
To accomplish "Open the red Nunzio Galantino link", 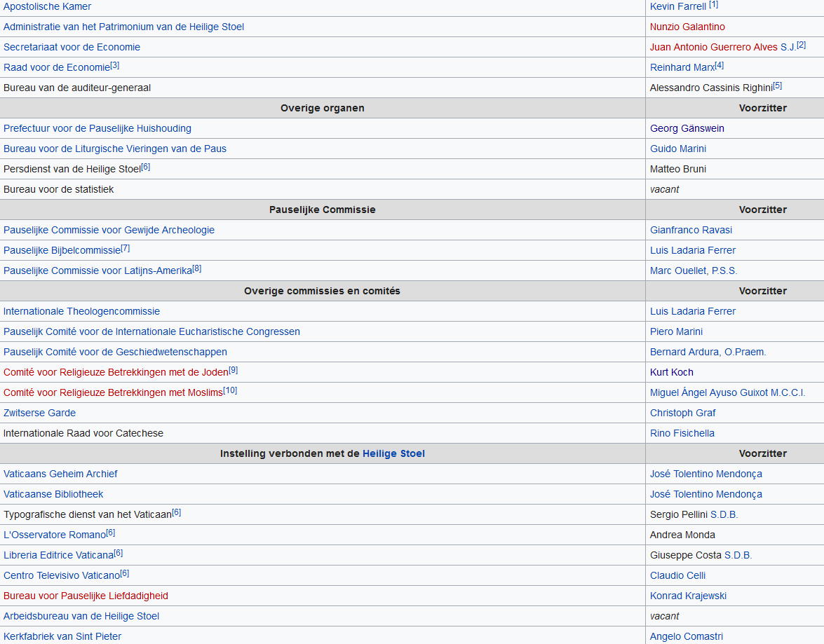I will (687, 27).
